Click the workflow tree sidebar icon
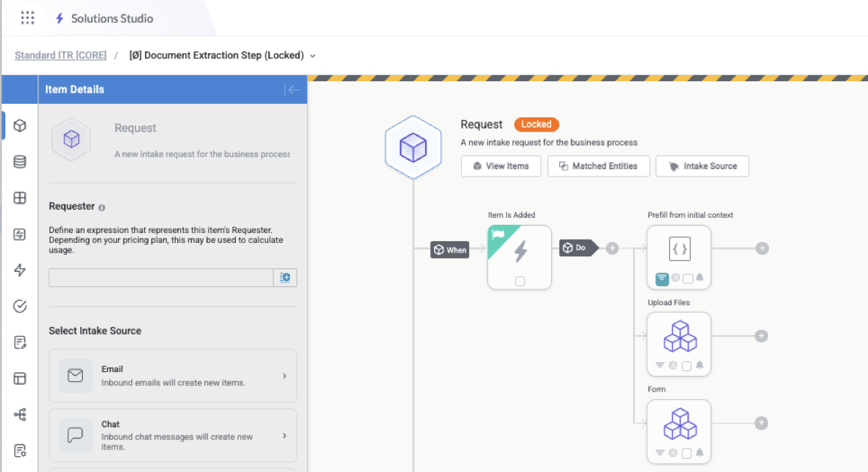 20,414
